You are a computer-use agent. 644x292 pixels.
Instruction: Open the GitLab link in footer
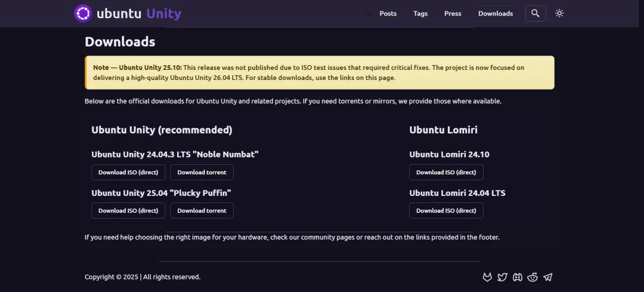tap(487, 277)
